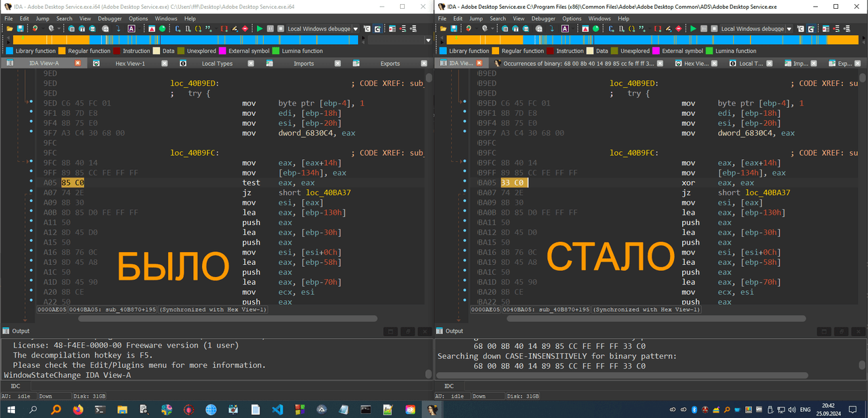Open the navigation band dropdown arrow in the left window

click(x=428, y=41)
